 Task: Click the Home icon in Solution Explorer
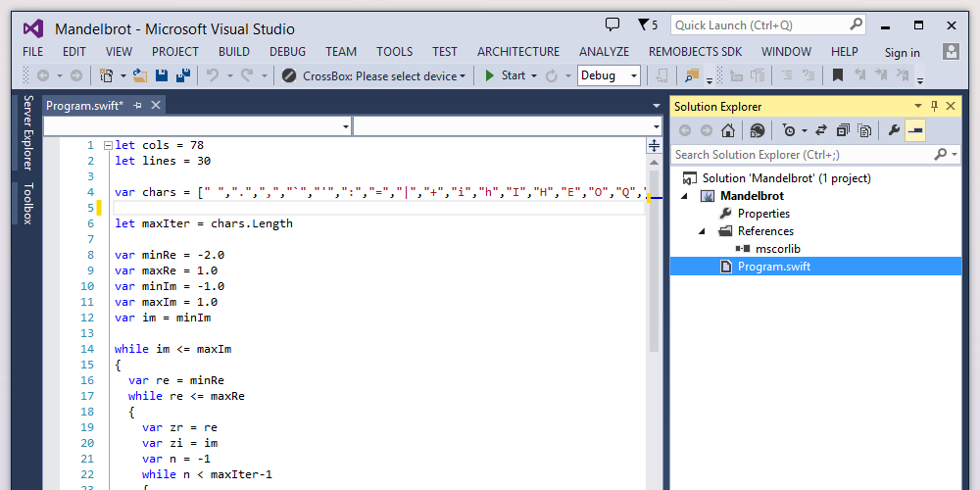click(728, 130)
